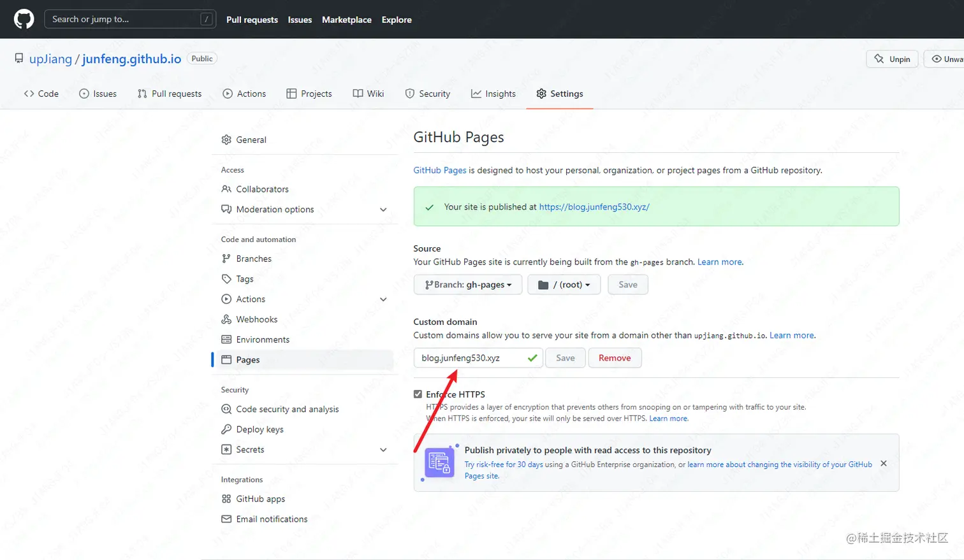Open the published site link blog.junfeng530.xyz
The image size is (964, 560).
[x=594, y=207]
